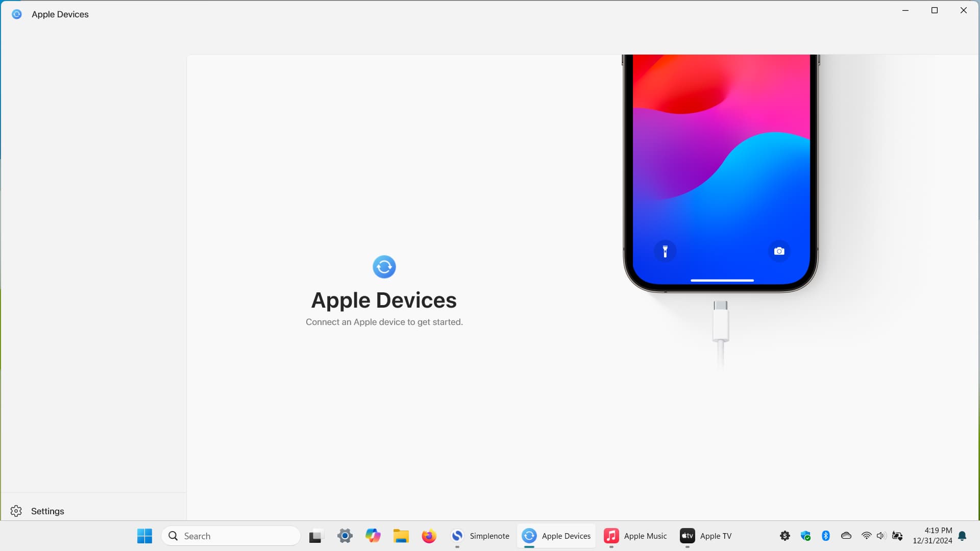Click the first gear-shaped system tray icon
Viewport: 980px width, 551px height.
pyautogui.click(x=785, y=536)
